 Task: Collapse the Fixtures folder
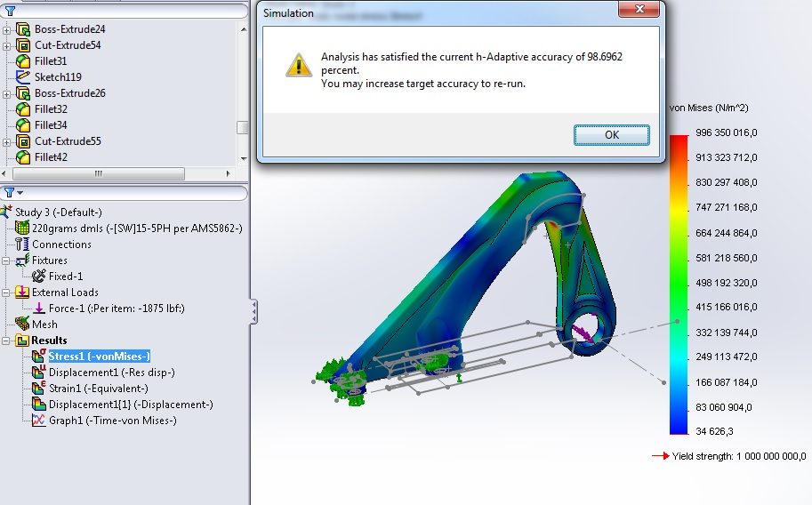click(x=5, y=261)
